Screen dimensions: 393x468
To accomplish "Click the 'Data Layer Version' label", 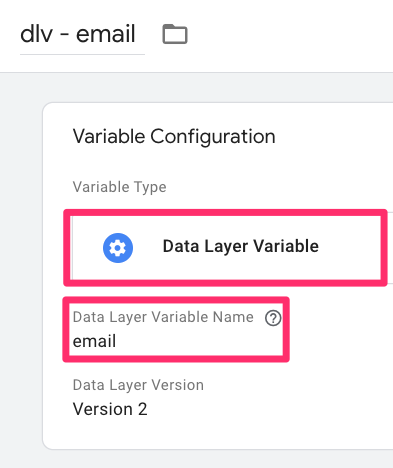I will click(138, 385).
